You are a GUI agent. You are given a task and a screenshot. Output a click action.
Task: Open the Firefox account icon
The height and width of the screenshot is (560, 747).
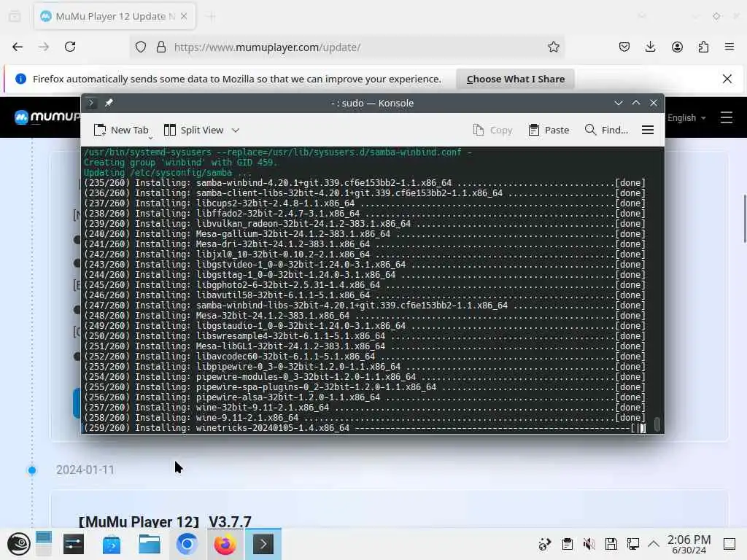677,47
